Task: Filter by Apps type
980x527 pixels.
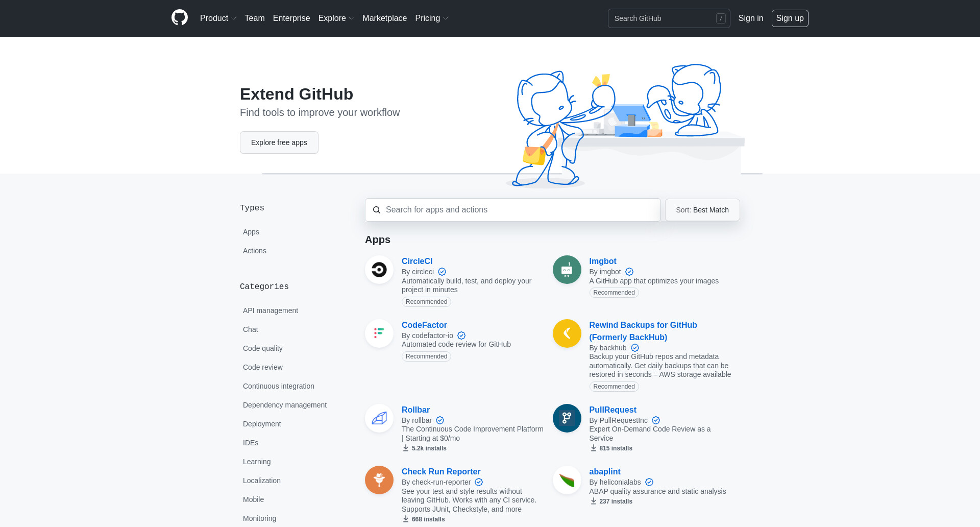Action: coord(251,232)
